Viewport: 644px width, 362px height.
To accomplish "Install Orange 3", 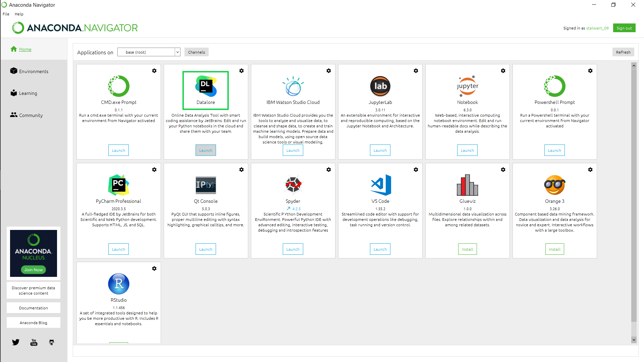I will tap(554, 249).
